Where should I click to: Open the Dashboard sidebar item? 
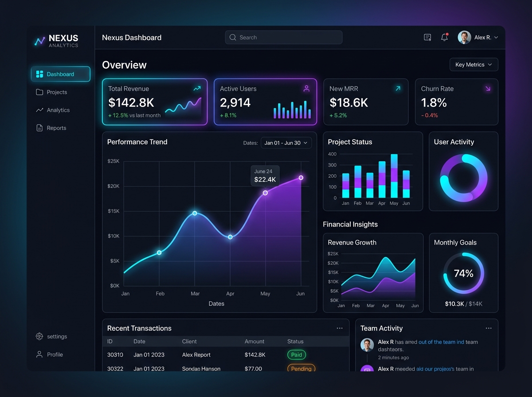61,74
